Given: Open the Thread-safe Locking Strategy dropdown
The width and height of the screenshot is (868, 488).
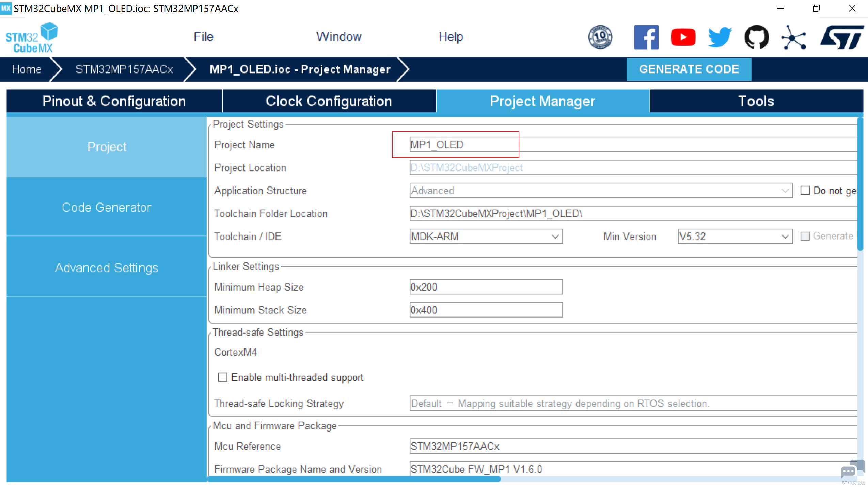Looking at the screenshot, I should 633,403.
